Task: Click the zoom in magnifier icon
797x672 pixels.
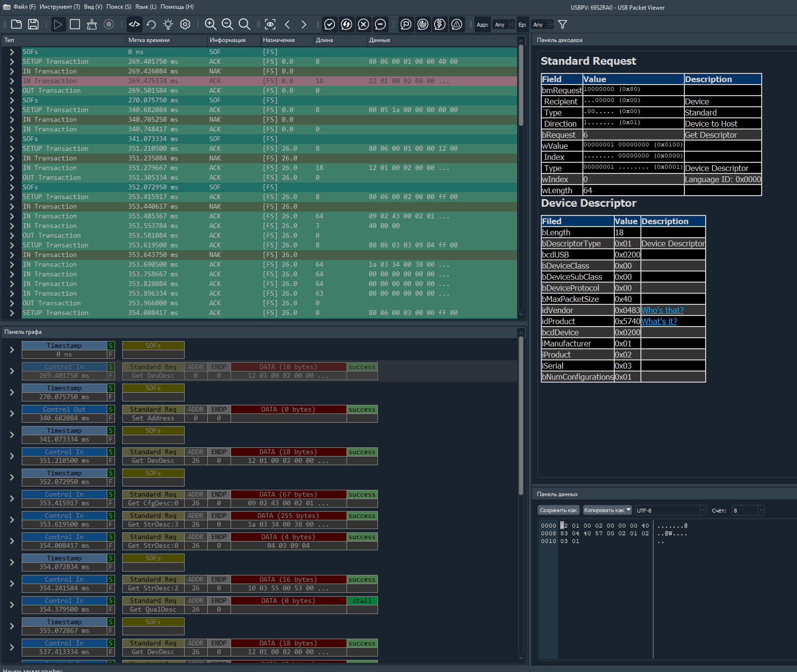Action: [210, 24]
